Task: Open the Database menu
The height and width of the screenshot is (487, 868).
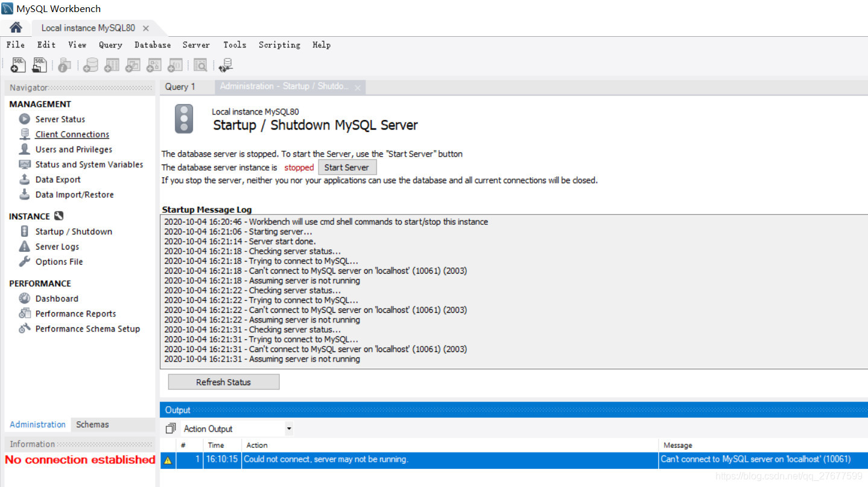Action: click(x=153, y=45)
